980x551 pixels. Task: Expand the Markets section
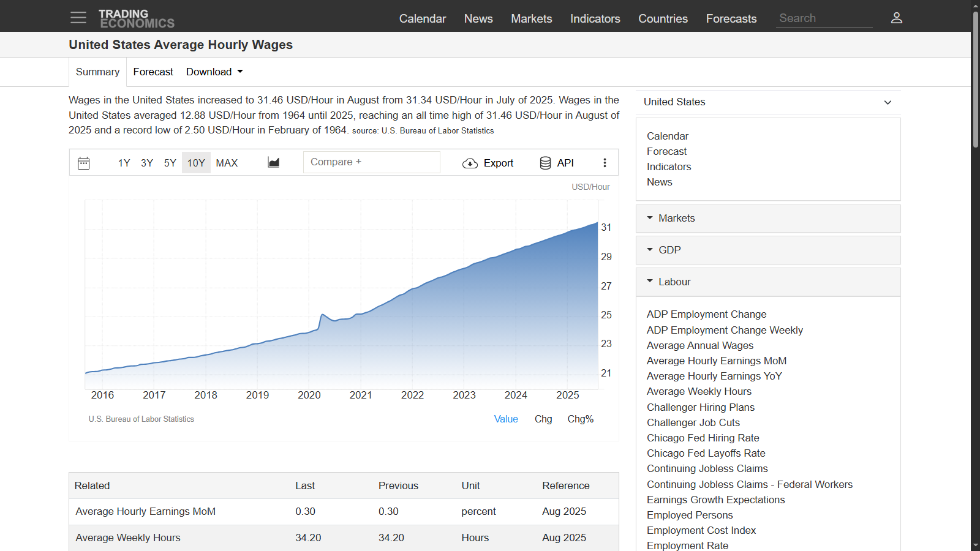768,219
